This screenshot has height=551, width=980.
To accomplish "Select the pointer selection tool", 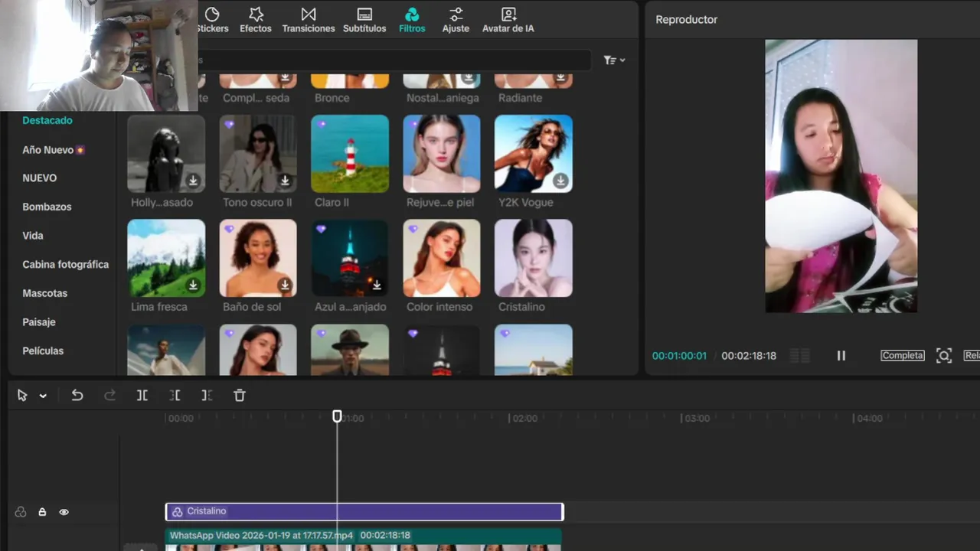I will pyautogui.click(x=22, y=396).
